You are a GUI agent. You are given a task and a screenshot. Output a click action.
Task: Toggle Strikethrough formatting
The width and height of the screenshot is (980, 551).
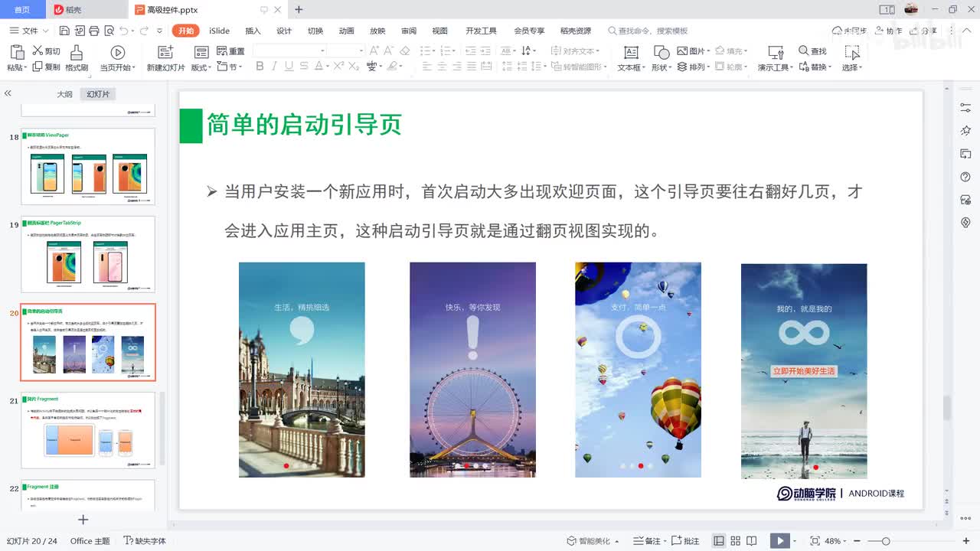305,67
